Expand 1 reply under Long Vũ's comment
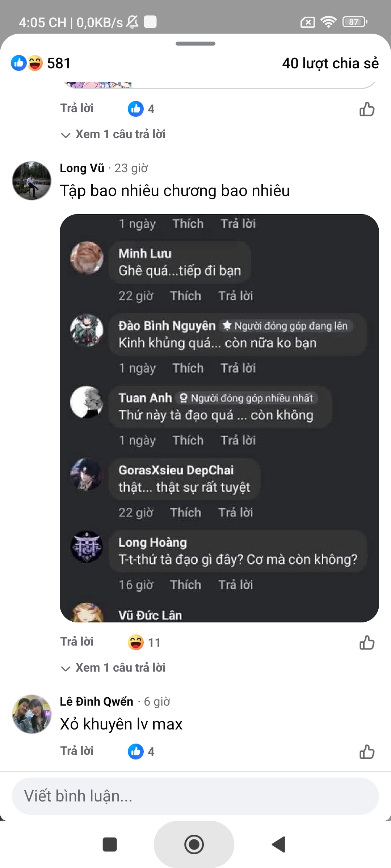 tap(113, 668)
